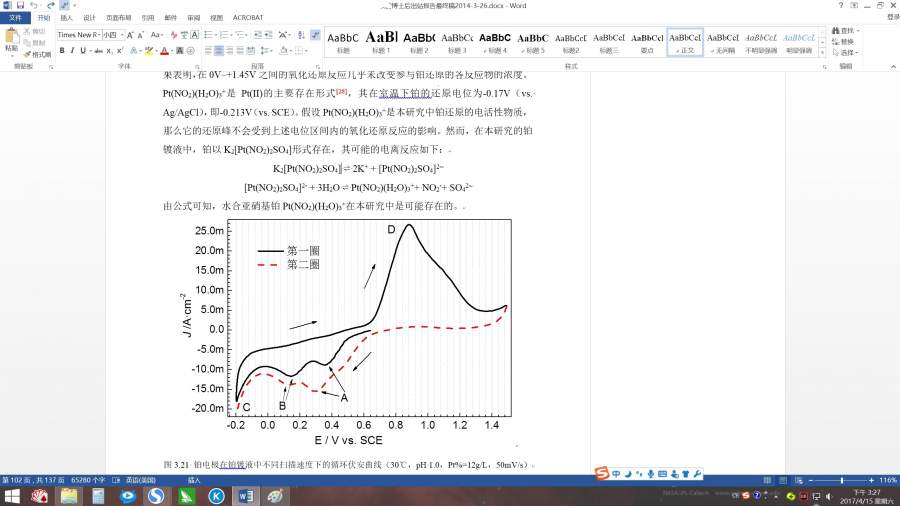Switch to the ACROBAT tab
The width and height of the screenshot is (900, 506).
pyautogui.click(x=248, y=18)
